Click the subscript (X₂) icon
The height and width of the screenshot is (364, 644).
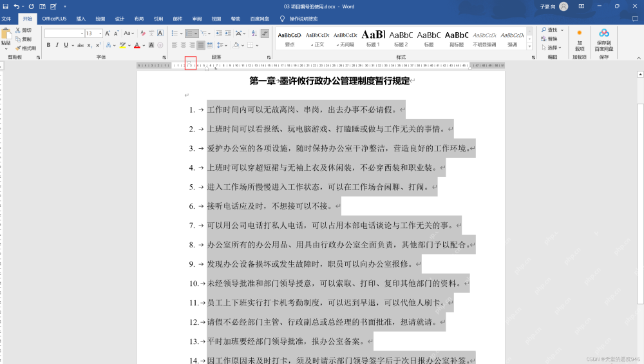[90, 45]
